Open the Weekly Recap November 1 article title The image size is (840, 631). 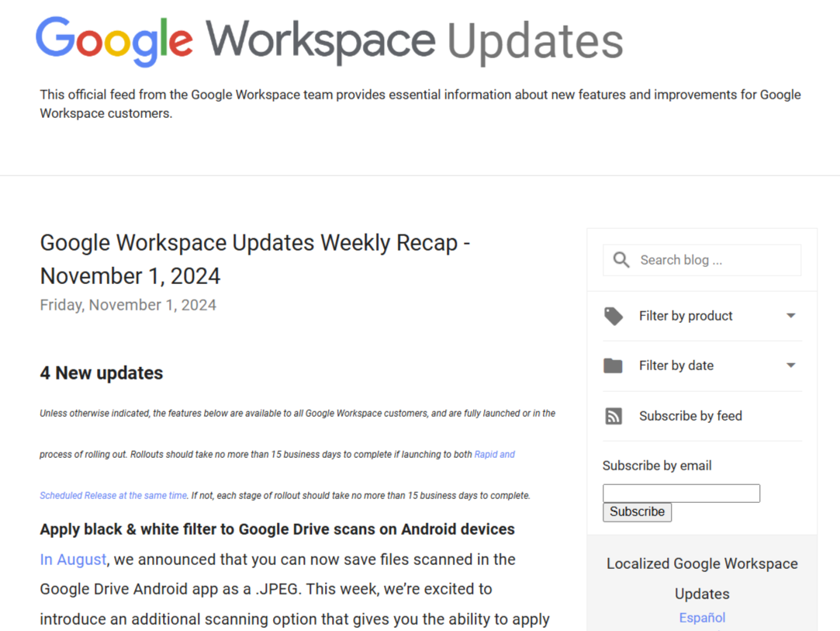coord(255,258)
